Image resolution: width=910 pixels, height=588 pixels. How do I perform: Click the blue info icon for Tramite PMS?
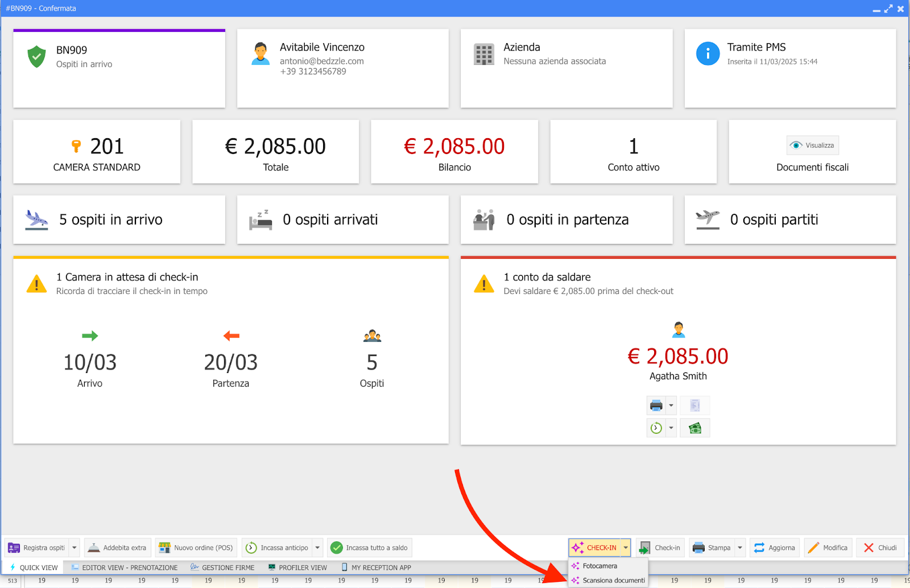708,54
